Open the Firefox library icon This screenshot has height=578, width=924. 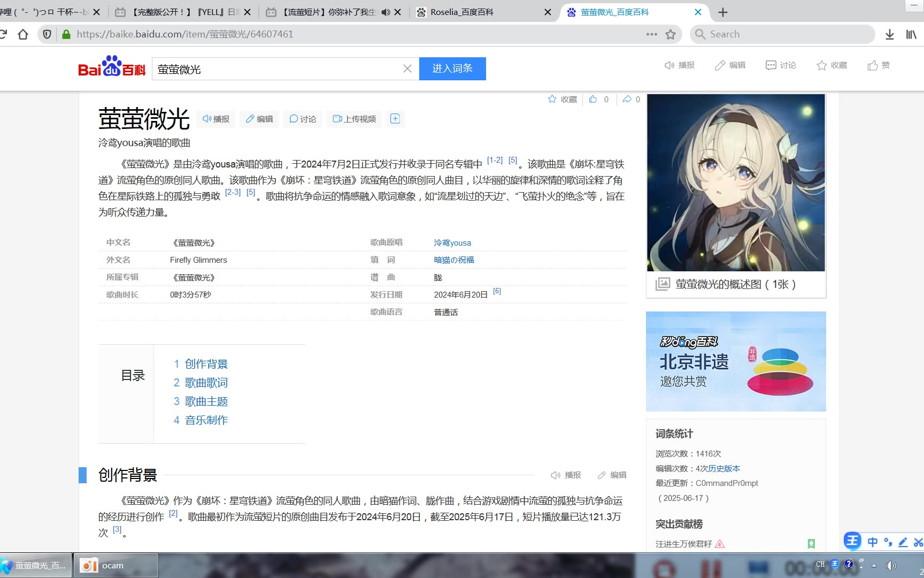[911, 34]
